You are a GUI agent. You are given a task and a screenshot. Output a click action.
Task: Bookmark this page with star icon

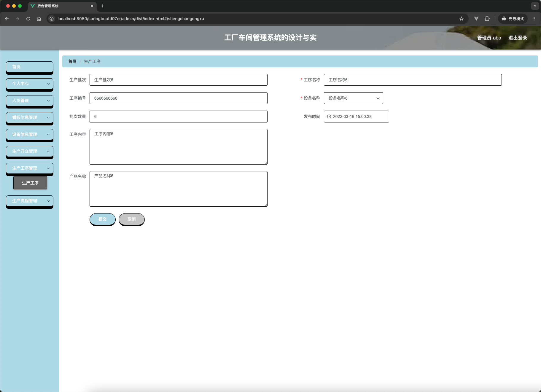pos(462,19)
